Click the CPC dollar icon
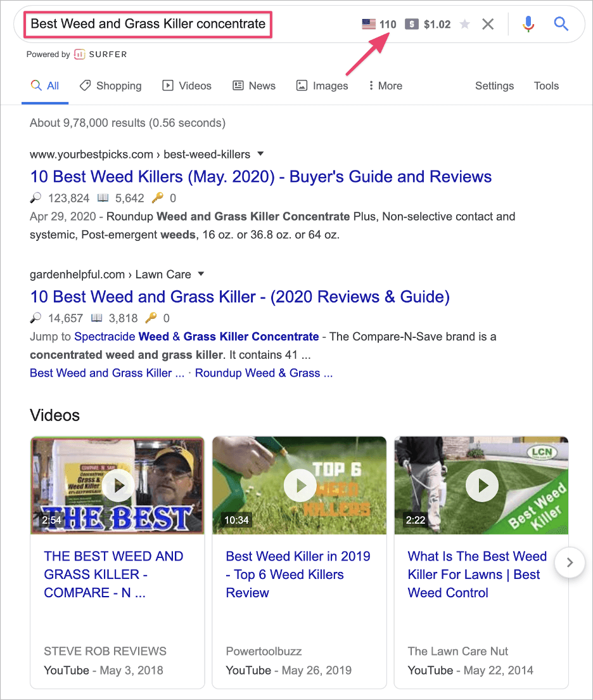Viewport: 593px width, 700px height. tap(411, 24)
